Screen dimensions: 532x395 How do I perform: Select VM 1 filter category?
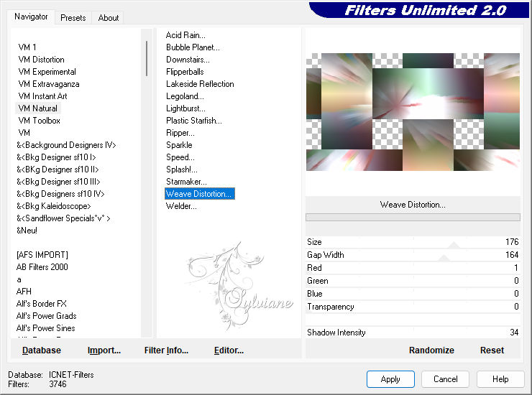coord(27,47)
